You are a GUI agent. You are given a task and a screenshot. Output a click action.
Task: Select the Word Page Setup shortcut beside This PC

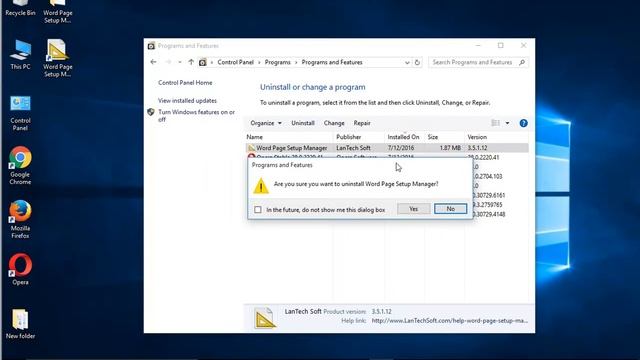point(58,58)
